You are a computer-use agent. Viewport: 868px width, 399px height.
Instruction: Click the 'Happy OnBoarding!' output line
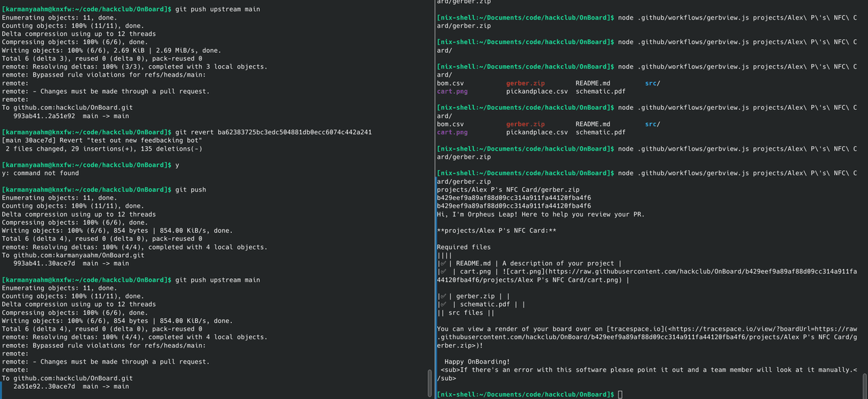tap(481, 362)
